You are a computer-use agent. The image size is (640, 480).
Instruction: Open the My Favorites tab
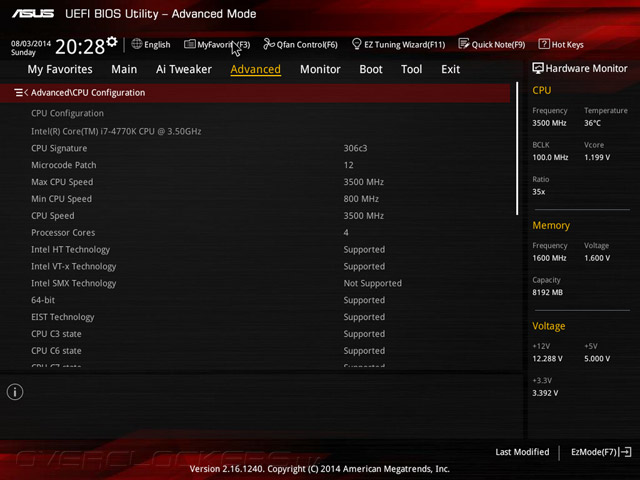(x=60, y=69)
